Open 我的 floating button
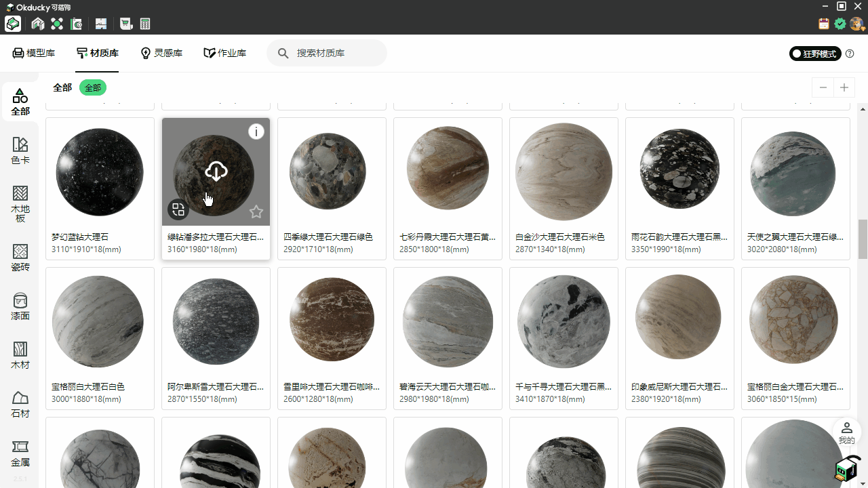This screenshot has height=488, width=868. (x=846, y=432)
